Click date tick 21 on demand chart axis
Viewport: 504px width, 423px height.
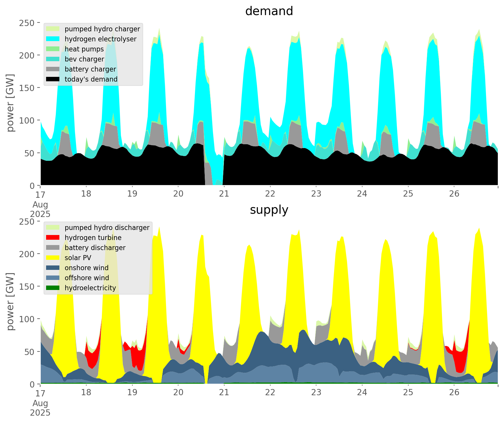224,194
